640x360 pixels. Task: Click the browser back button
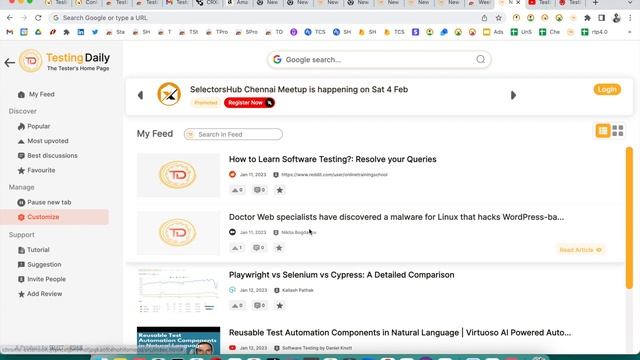[x=10, y=18]
